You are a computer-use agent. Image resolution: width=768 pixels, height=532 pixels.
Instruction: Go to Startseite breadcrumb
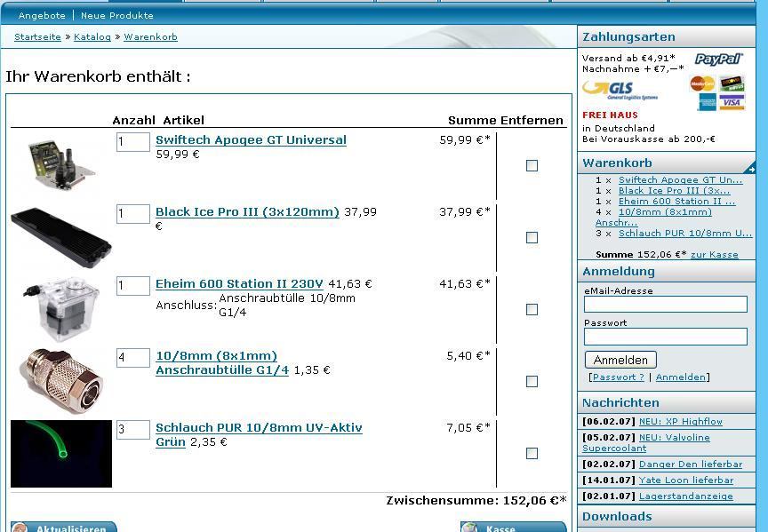pos(37,37)
